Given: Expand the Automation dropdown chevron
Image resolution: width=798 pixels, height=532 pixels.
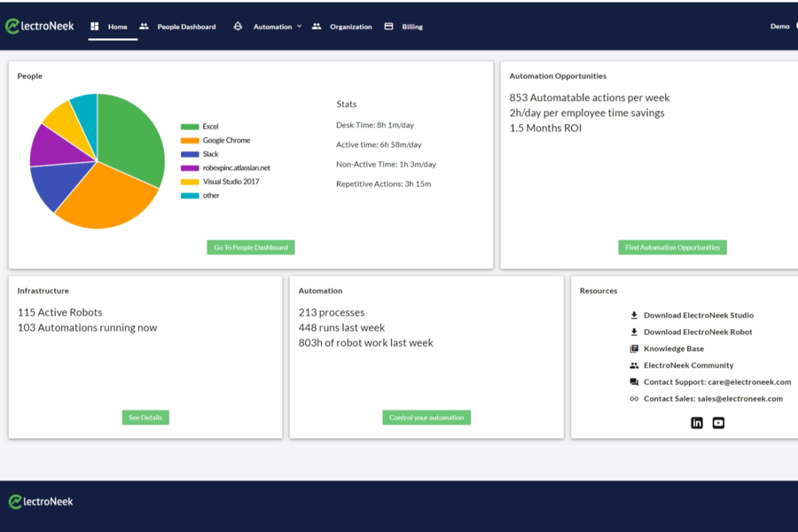Looking at the screenshot, I should point(297,27).
